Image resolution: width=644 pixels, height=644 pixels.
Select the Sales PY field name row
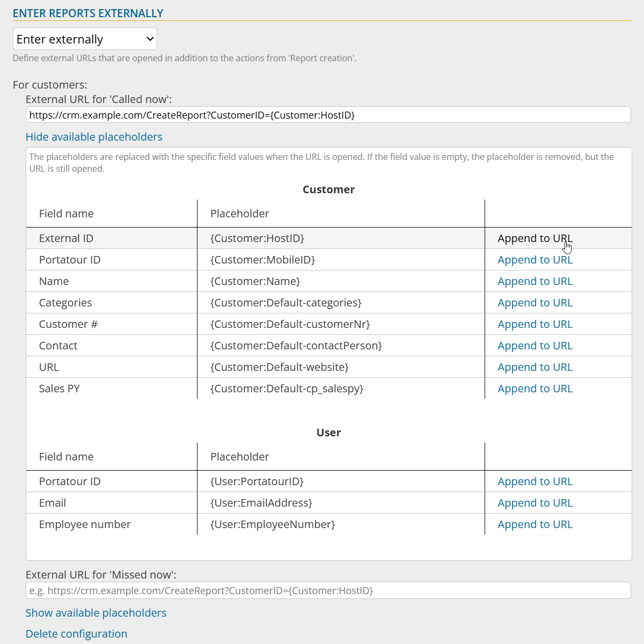(x=59, y=389)
